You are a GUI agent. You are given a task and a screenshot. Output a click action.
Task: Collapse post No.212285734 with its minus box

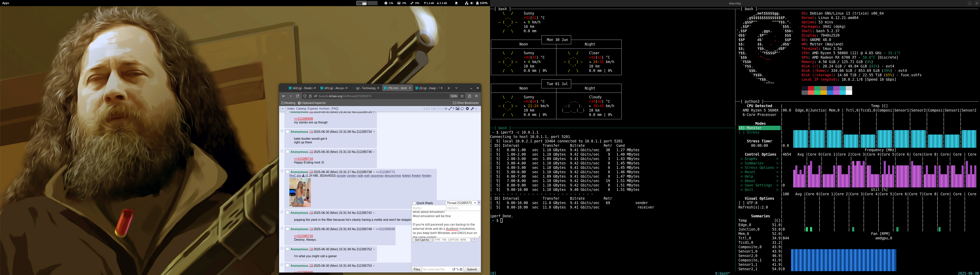tap(282, 131)
